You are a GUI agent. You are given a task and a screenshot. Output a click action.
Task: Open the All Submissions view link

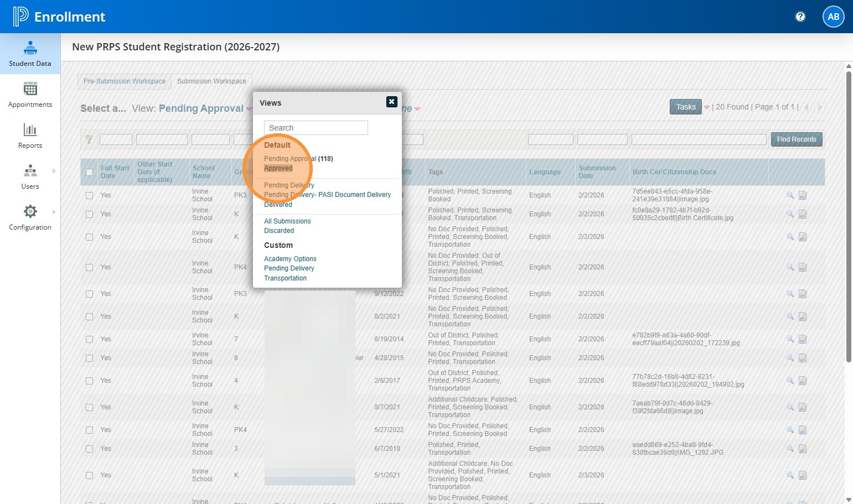(x=287, y=221)
